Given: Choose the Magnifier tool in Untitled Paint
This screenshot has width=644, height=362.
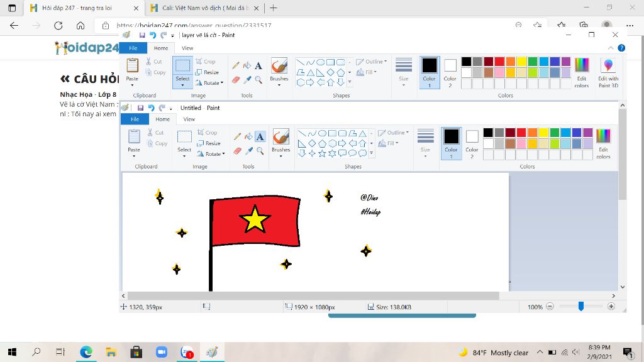Looking at the screenshot, I should [x=260, y=151].
